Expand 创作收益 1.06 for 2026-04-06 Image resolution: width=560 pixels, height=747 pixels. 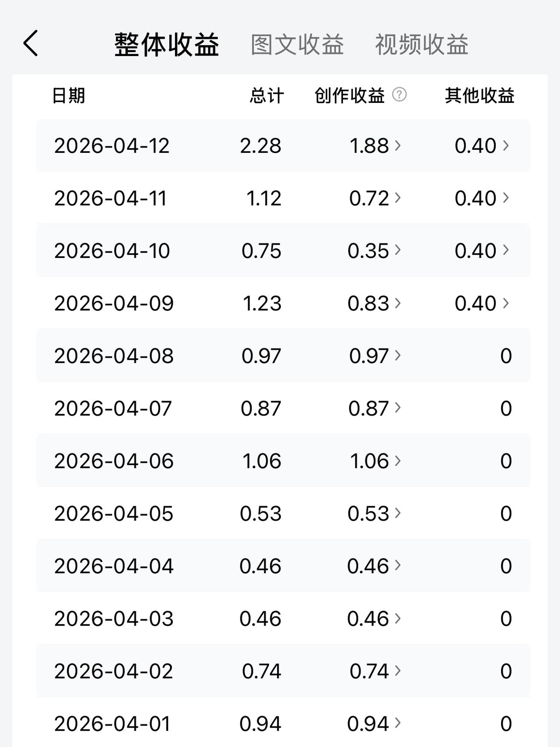coord(375,461)
